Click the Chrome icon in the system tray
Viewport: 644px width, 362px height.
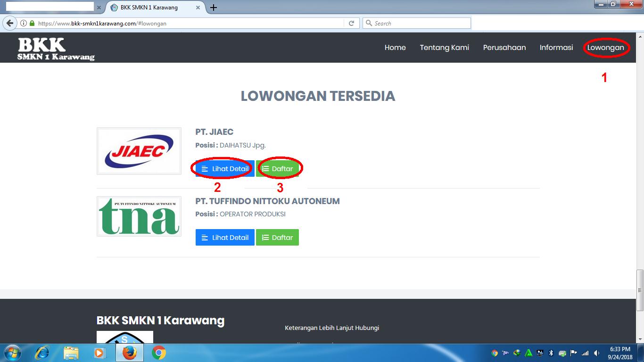point(495,353)
